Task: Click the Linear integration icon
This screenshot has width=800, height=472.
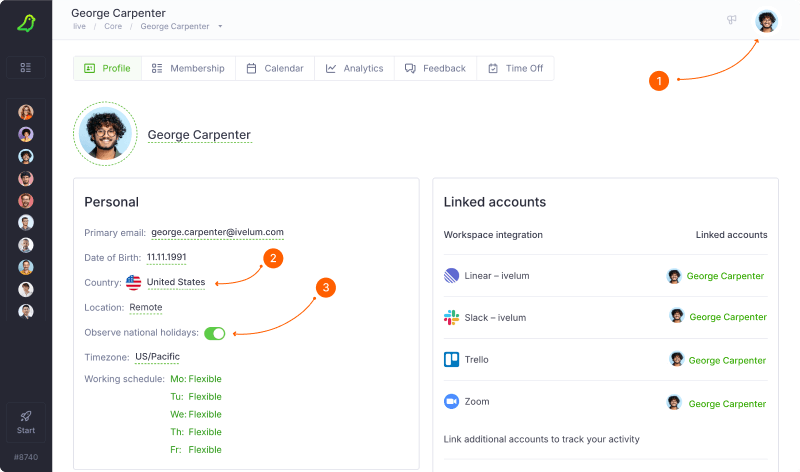Action: [451, 276]
